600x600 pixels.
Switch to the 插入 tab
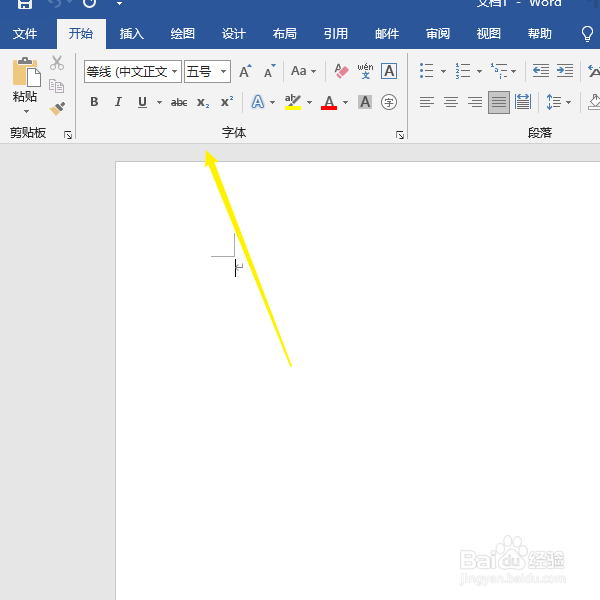click(132, 34)
